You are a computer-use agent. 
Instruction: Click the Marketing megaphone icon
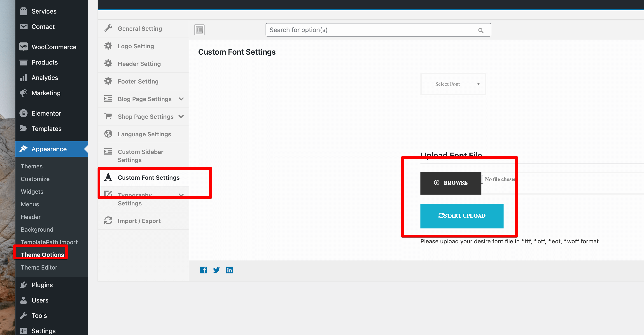pyautogui.click(x=23, y=93)
